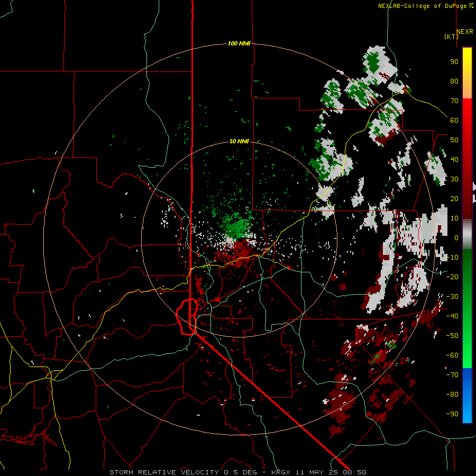The width and height of the screenshot is (476, 476).
Task: Select the -60 value on velocity scale
Action: click(452, 355)
